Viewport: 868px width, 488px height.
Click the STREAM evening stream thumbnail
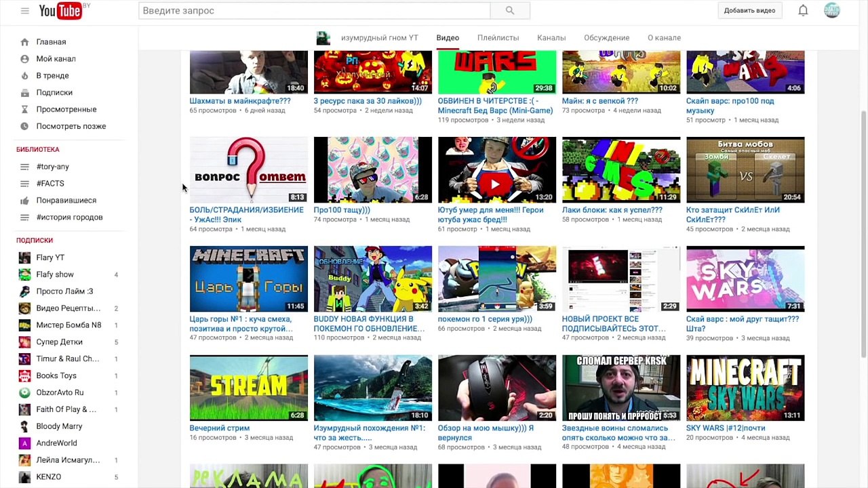coord(248,388)
